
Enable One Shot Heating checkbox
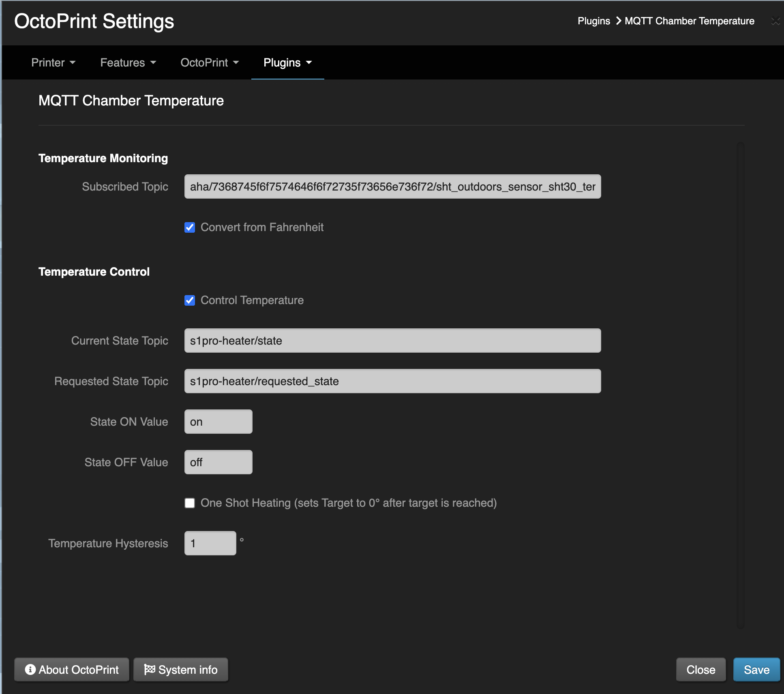[x=190, y=503]
